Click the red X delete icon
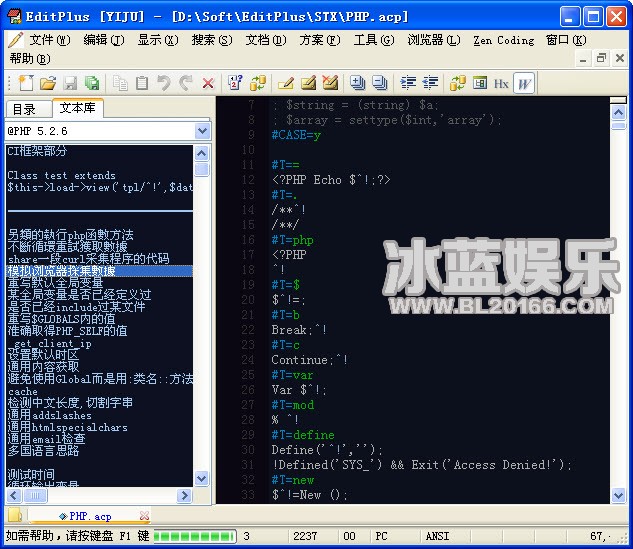The image size is (633, 549). (x=208, y=84)
